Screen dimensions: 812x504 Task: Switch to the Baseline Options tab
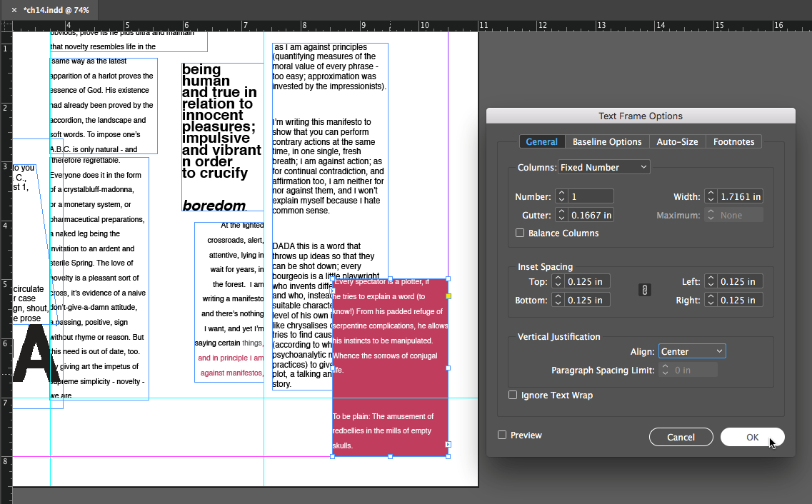click(x=607, y=142)
